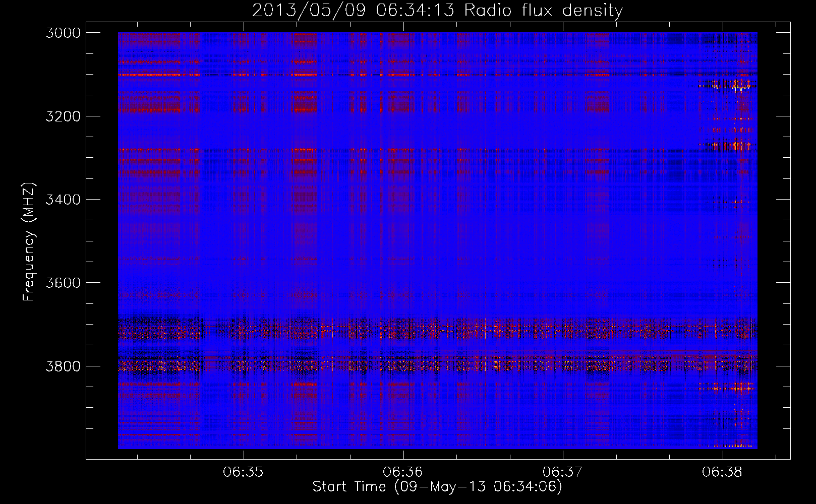
Task: Click the plot title '2013/05/09 06:34:13 Radio flux density'
Action: (437, 11)
